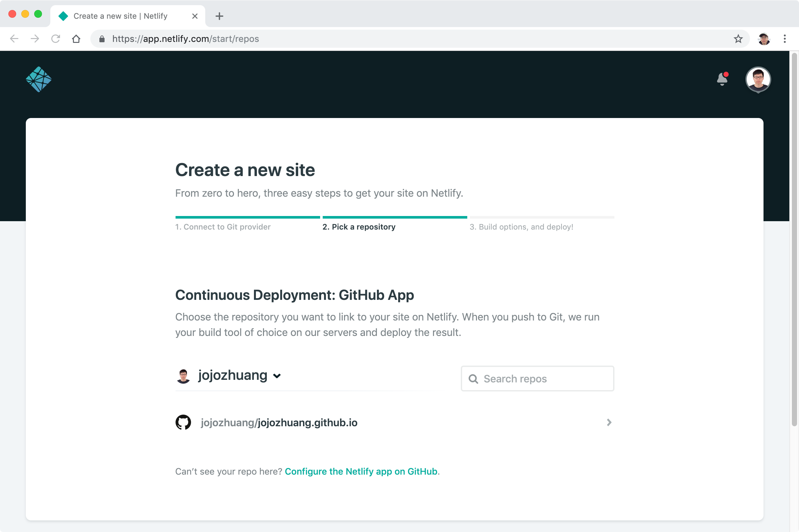Click the GitHub icon beside jojozhuang.github.io

click(183, 422)
